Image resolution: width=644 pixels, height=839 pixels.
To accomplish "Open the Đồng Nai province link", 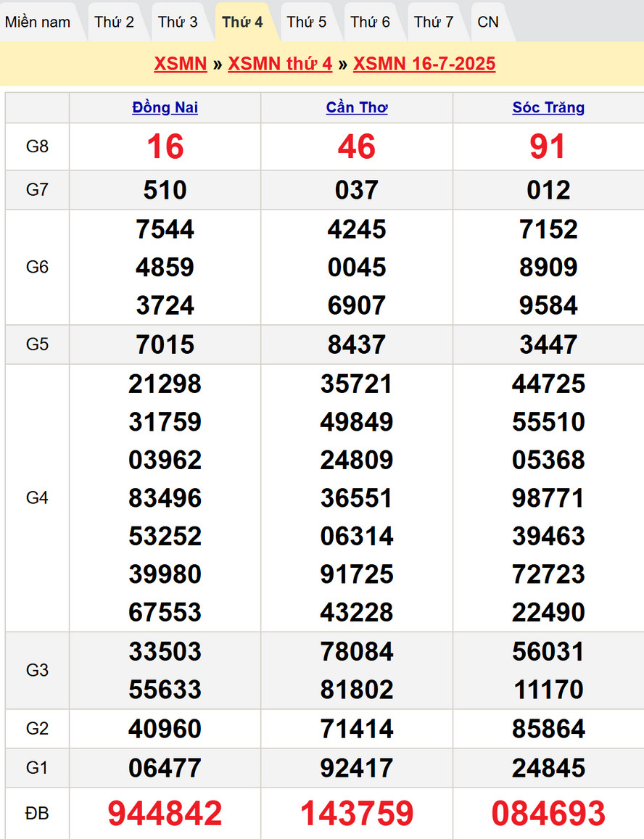I will (165, 107).
